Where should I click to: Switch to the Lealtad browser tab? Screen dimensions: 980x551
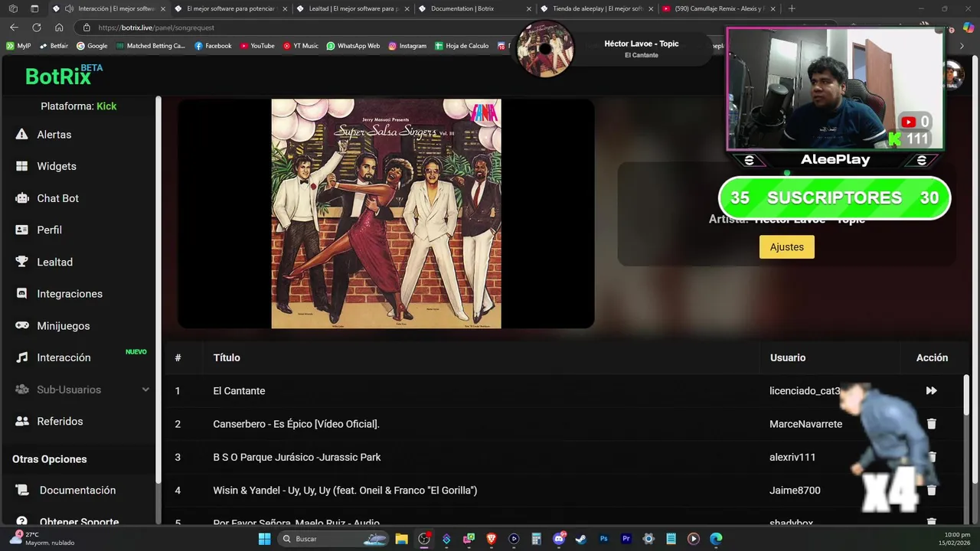[x=351, y=8]
